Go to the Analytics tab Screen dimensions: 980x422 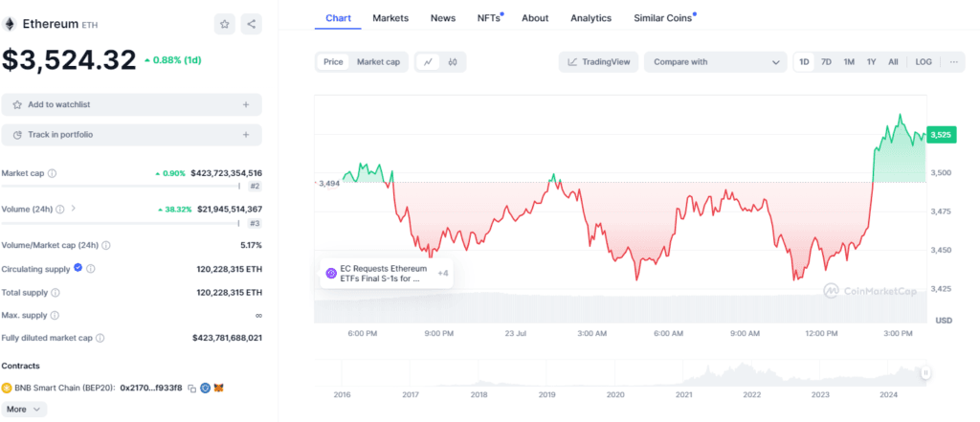590,18
